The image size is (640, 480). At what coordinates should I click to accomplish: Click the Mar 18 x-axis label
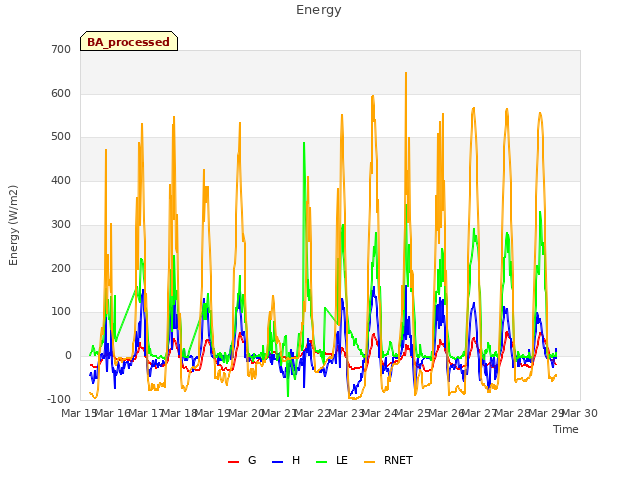tap(180, 413)
